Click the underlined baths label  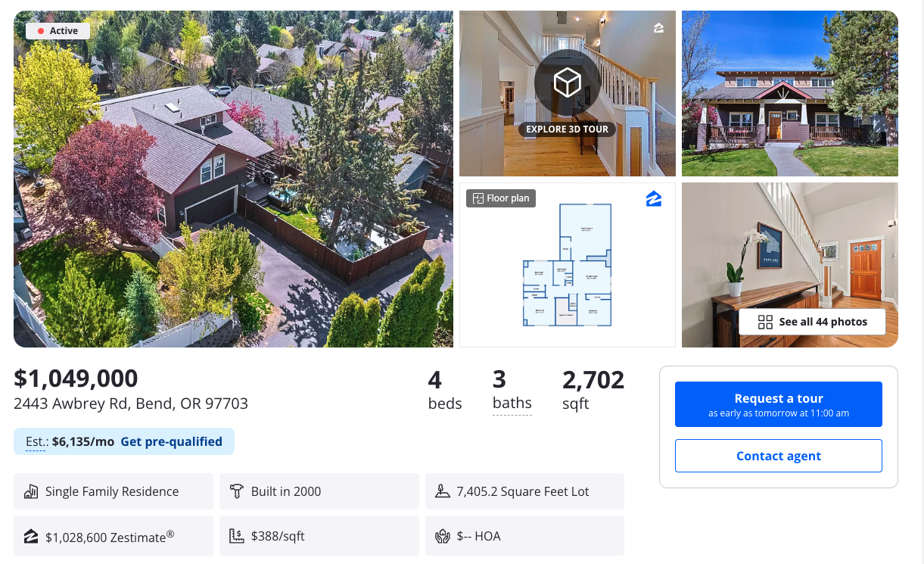pos(512,404)
